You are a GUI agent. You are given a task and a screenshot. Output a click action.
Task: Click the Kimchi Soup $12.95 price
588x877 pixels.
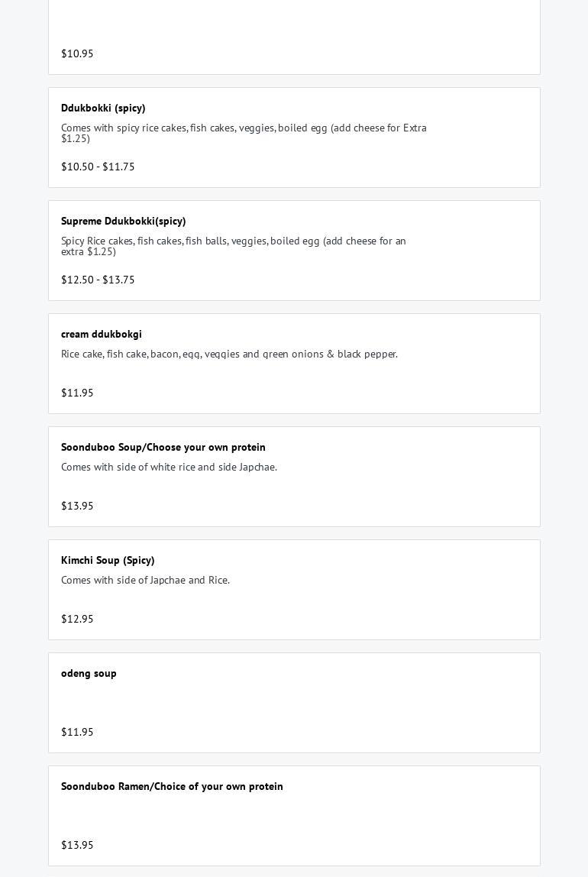tap(77, 619)
